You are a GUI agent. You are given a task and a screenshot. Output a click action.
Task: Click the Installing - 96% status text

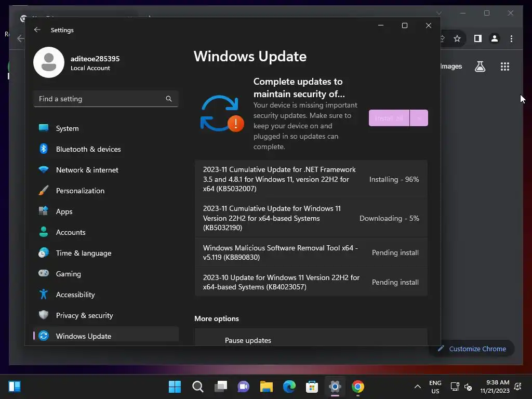[394, 179]
